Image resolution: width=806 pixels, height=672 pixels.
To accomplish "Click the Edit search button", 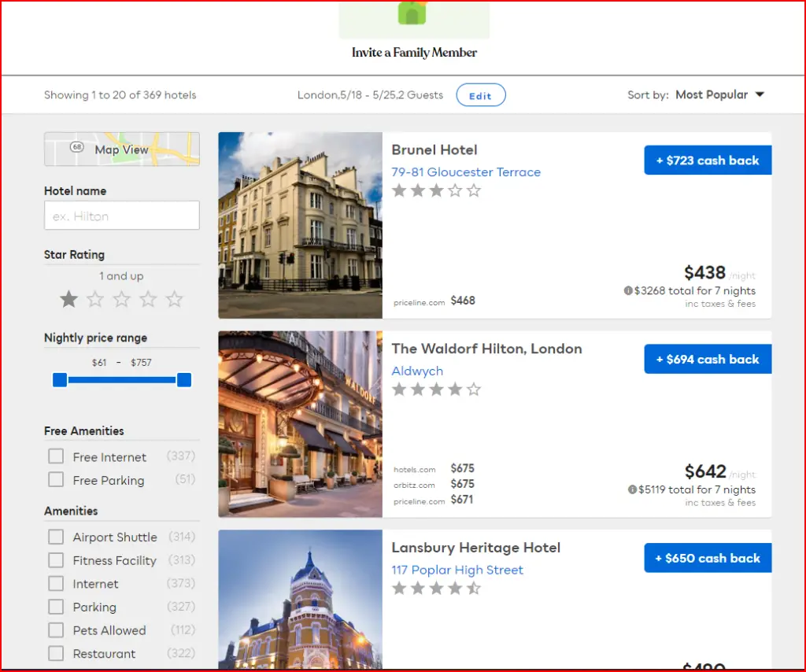I will (x=481, y=95).
